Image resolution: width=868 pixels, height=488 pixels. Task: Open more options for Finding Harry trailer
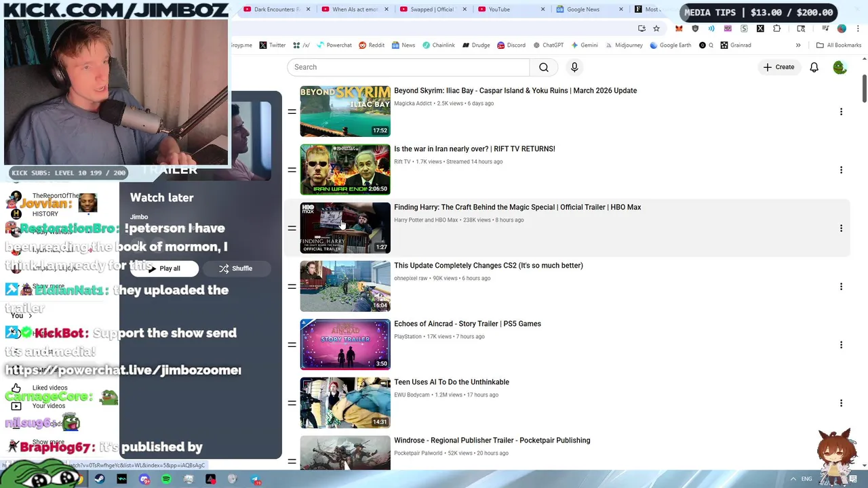841,228
